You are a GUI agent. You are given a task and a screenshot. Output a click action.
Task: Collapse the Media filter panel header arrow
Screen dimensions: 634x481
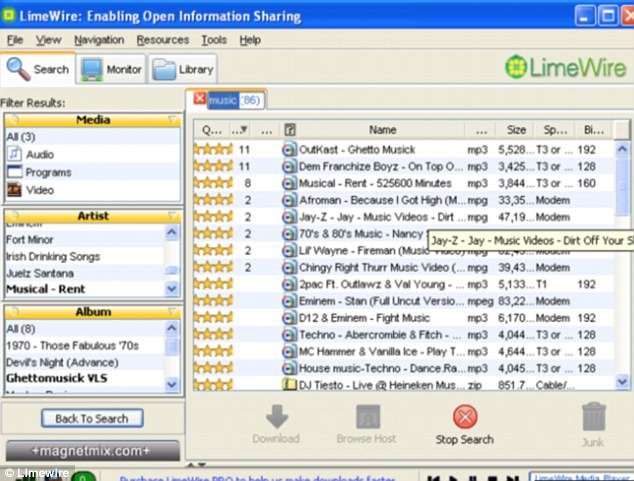click(172, 120)
